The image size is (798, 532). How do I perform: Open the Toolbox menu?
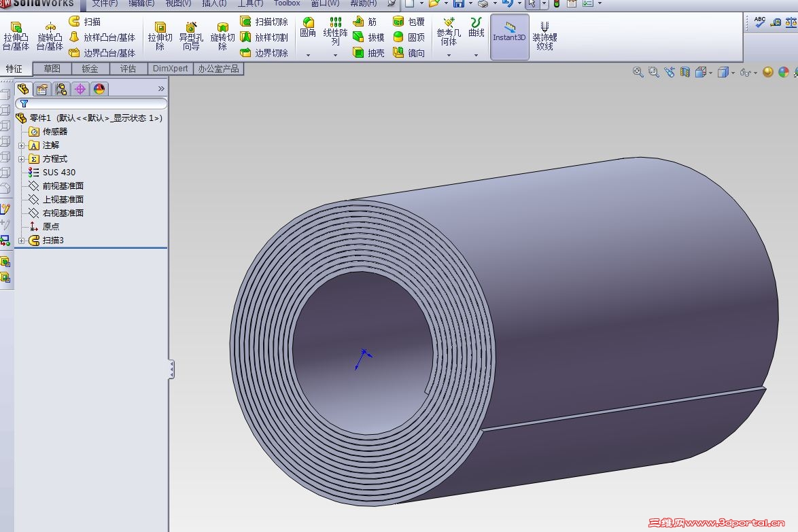click(x=287, y=3)
